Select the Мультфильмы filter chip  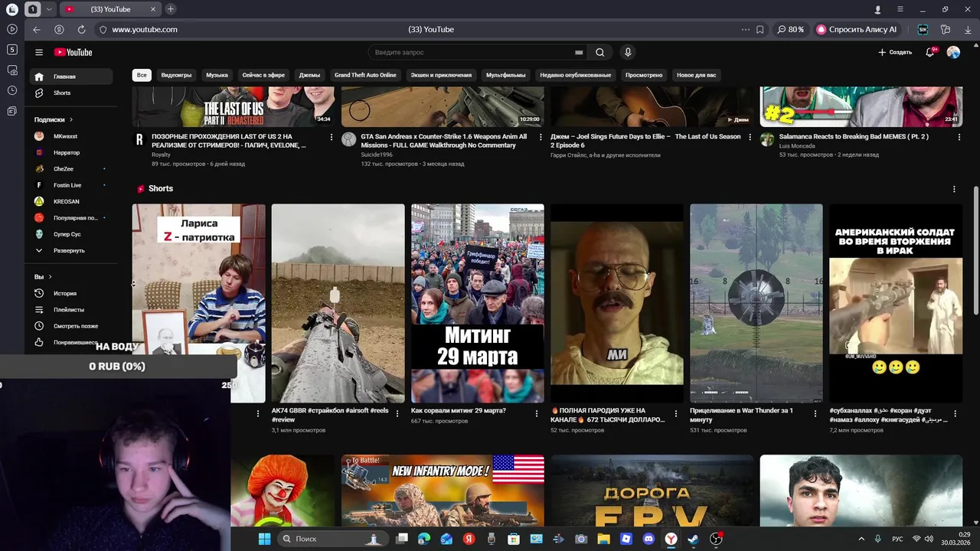(x=505, y=75)
